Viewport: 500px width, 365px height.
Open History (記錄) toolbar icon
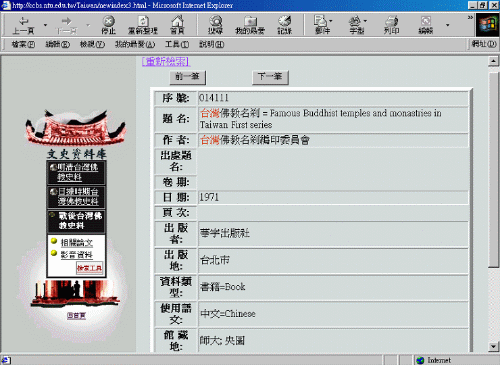pyautogui.click(x=284, y=25)
